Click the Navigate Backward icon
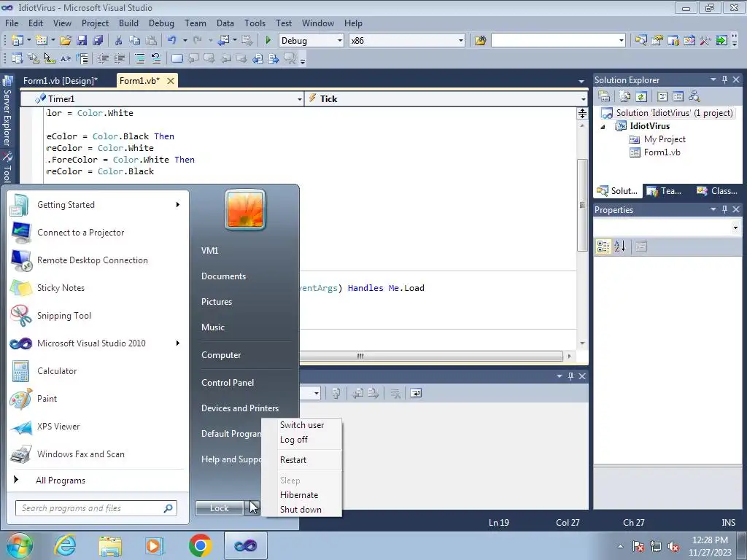 tap(223, 41)
